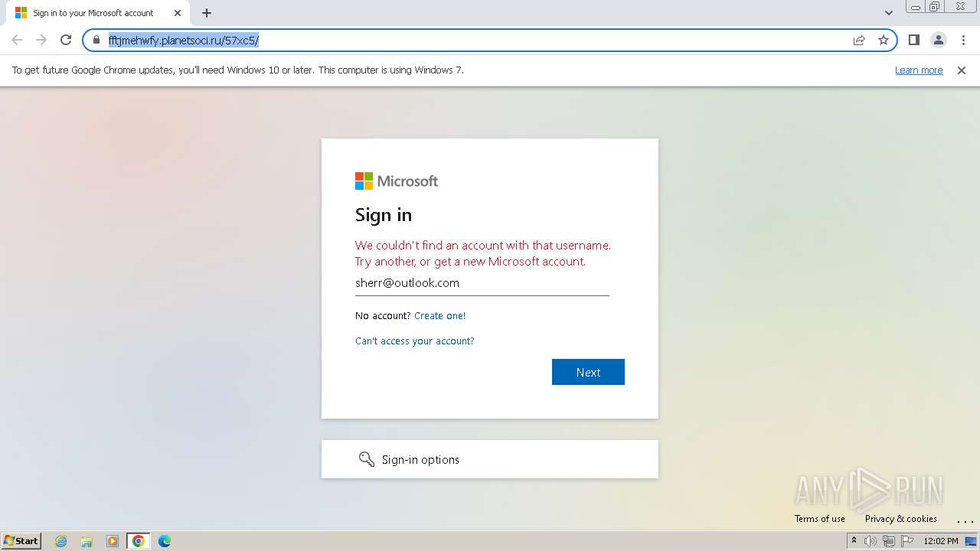
Task: Open Can't access your account? link
Action: [414, 341]
